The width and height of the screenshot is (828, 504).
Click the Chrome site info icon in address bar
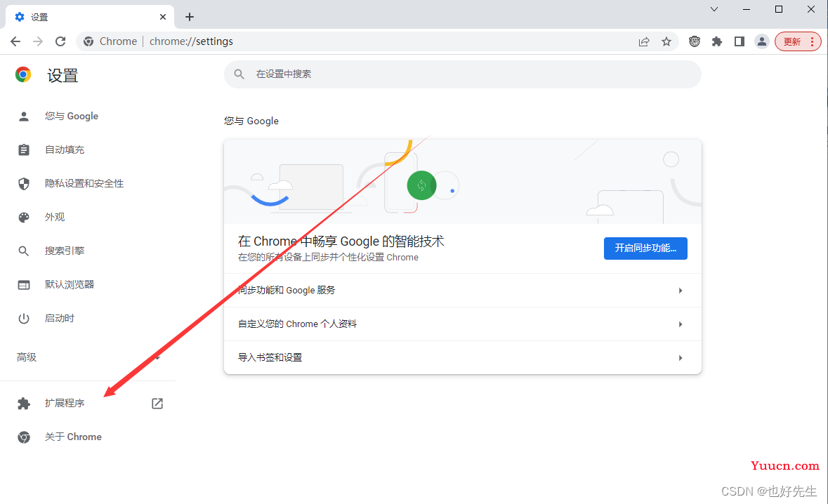(x=88, y=41)
